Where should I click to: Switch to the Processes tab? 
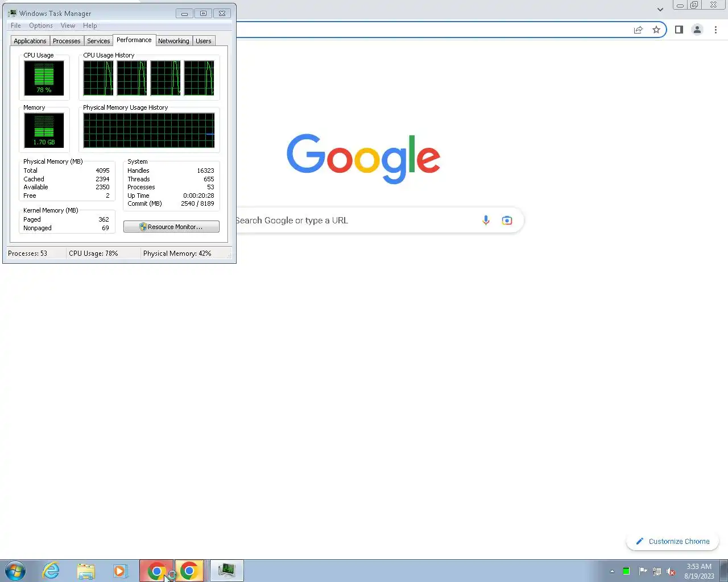point(67,41)
